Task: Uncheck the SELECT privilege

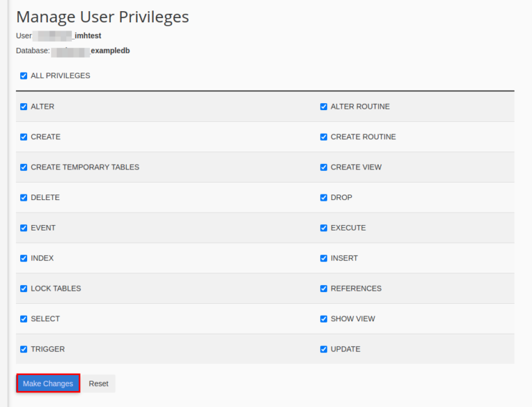Action: tap(24, 319)
